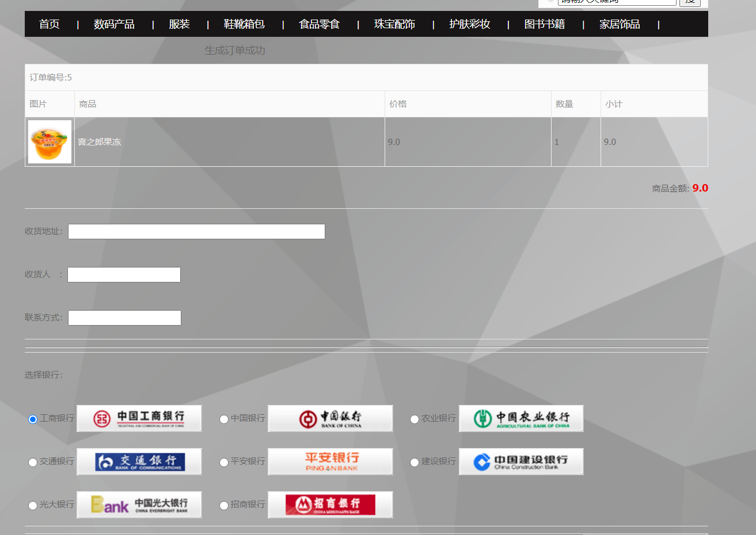Click the 选择银行 label

(x=44, y=375)
